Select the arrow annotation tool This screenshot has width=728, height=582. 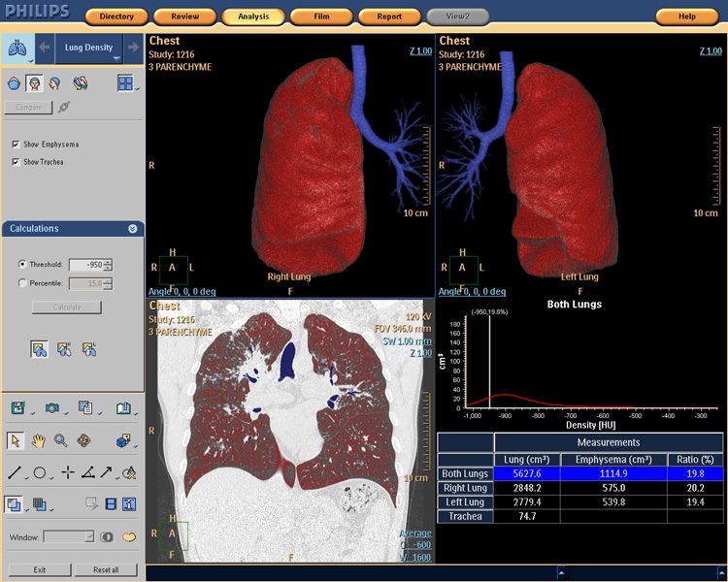coord(107,472)
